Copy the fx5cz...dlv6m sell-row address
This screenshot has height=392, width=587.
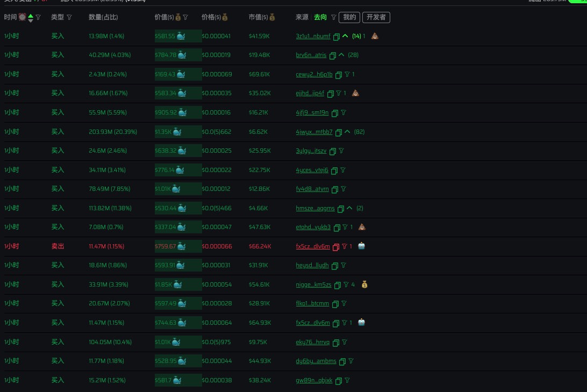click(336, 246)
